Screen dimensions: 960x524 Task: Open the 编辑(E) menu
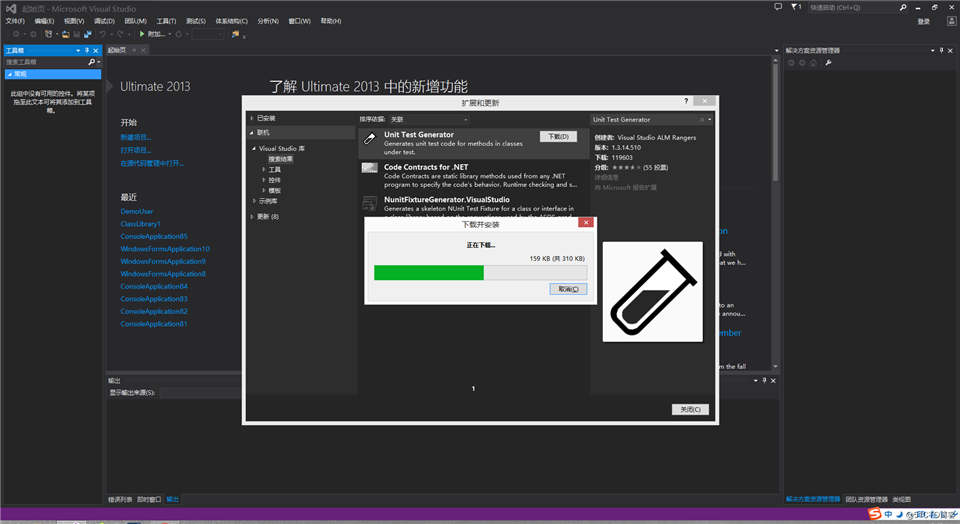(x=44, y=21)
